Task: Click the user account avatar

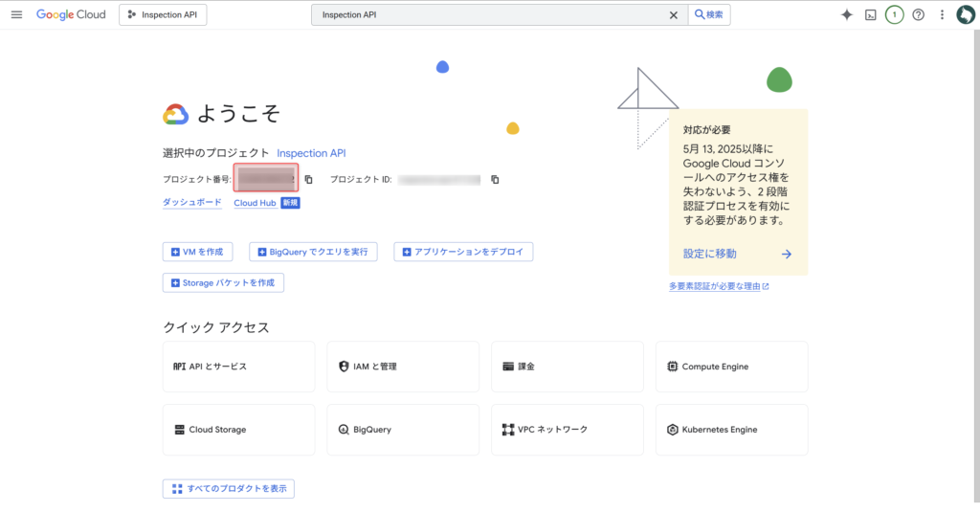Action: pos(965,15)
